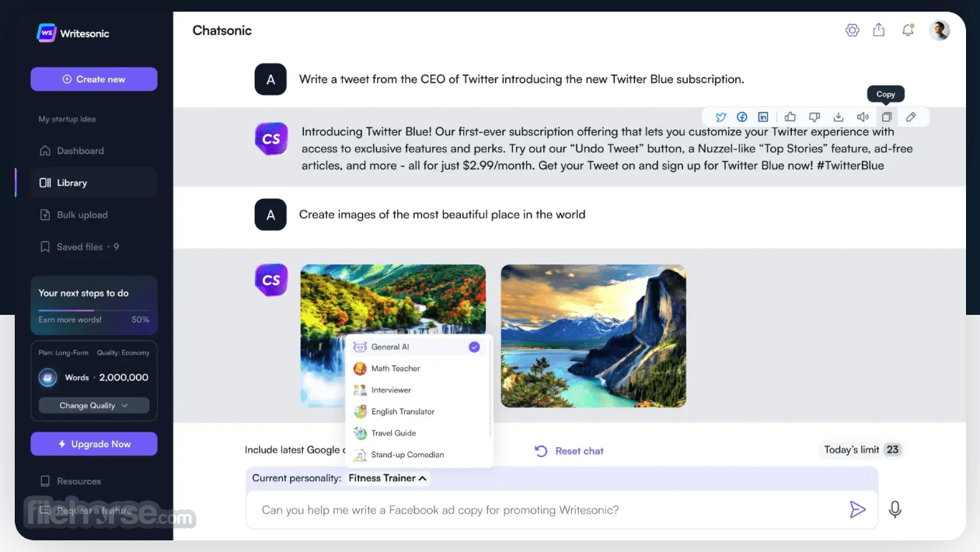Open the Library section
Screen dimensions: 980x552
click(x=93, y=183)
